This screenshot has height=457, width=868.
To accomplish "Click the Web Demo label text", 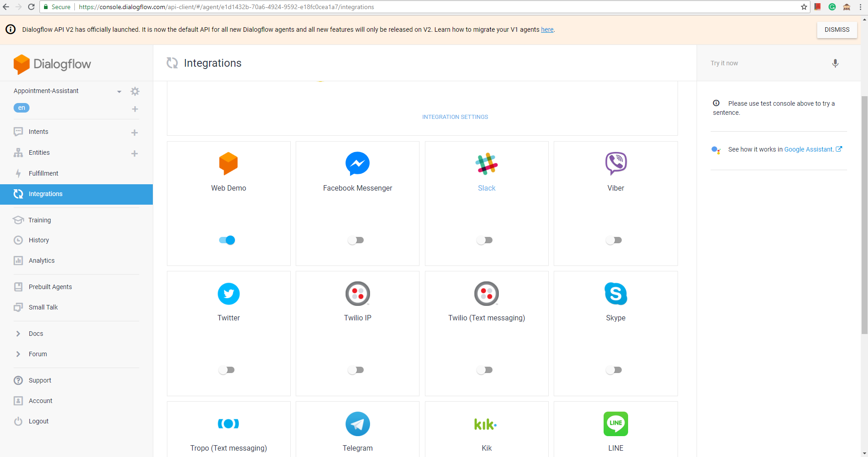I will (x=229, y=188).
